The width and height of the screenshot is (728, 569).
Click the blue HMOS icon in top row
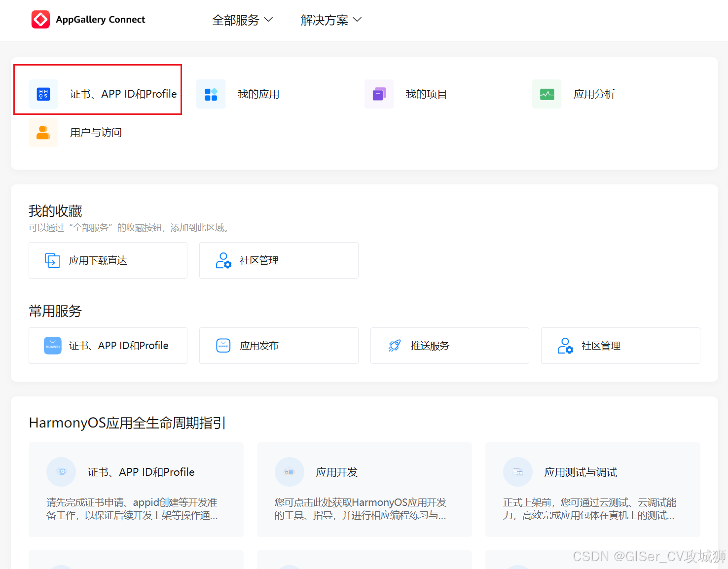[43, 94]
